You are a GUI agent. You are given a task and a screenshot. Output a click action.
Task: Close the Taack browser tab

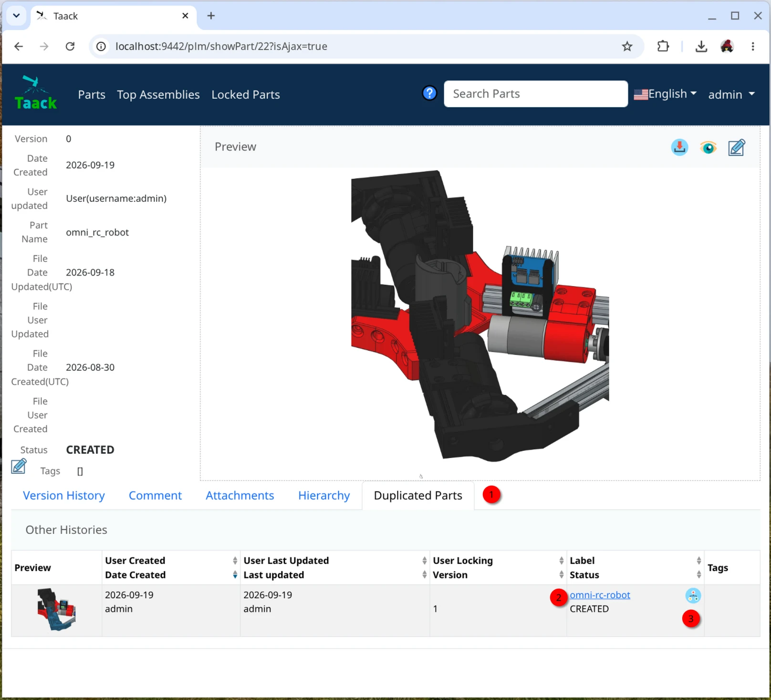coord(185,16)
